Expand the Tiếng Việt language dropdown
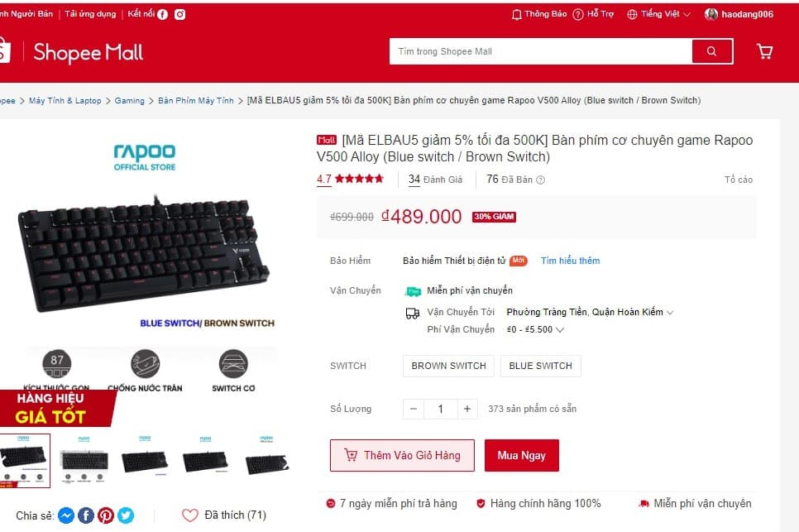 (x=659, y=14)
